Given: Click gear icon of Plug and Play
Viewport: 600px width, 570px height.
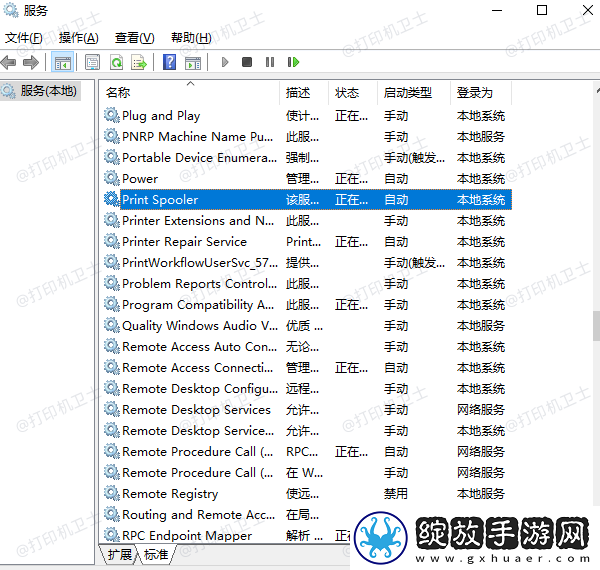Looking at the screenshot, I should pyautogui.click(x=112, y=115).
